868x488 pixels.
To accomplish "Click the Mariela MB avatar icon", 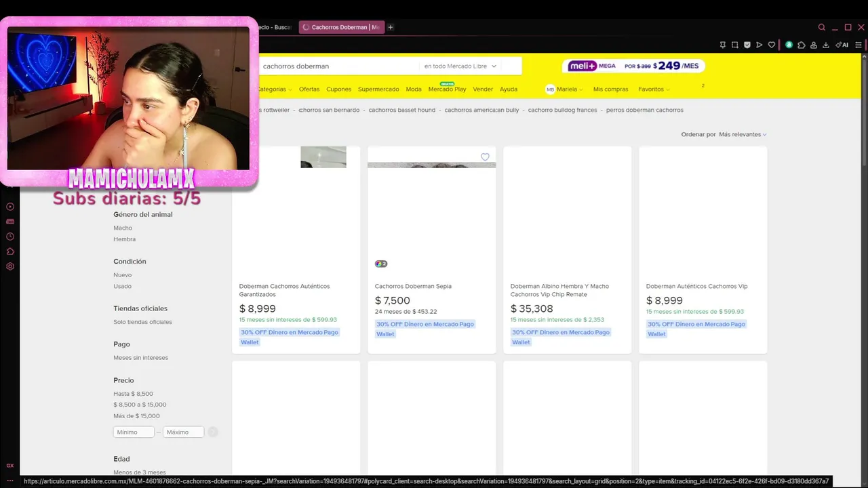I will tap(550, 89).
